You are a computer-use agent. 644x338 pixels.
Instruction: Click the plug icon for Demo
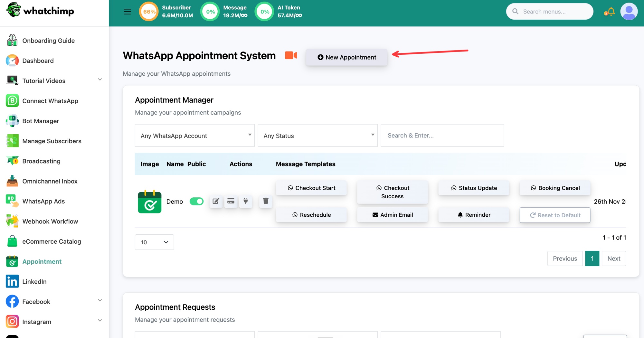(246, 201)
